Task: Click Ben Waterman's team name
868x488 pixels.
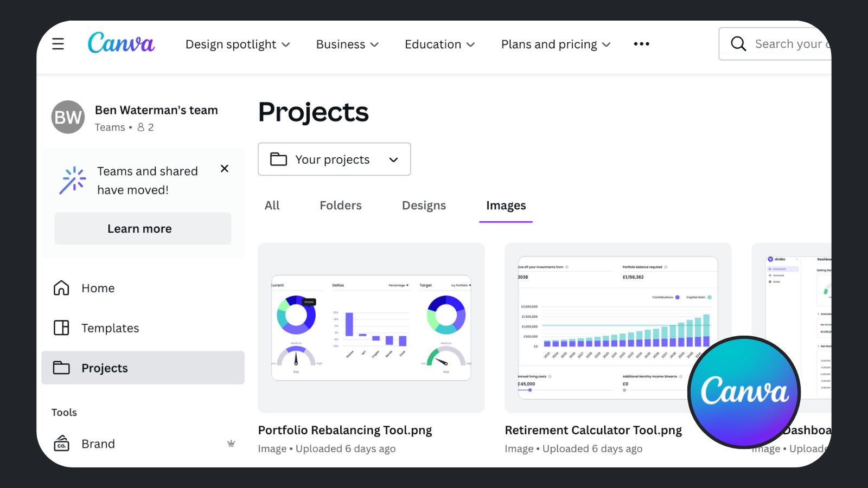Action: [156, 110]
